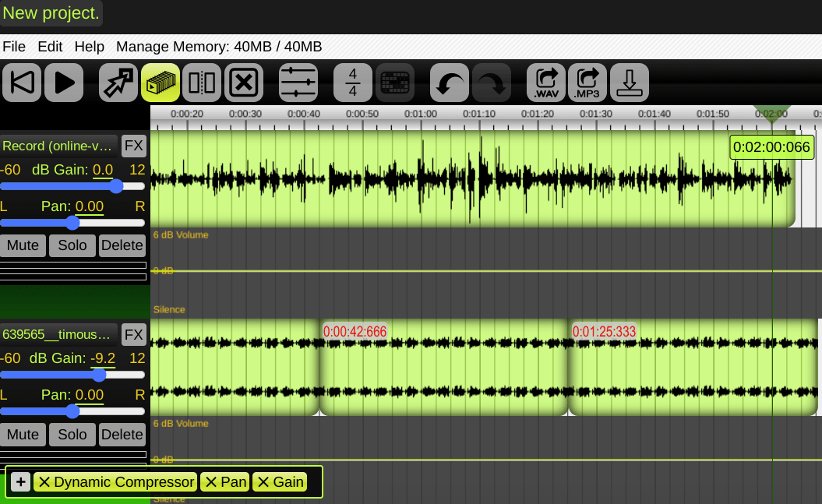Open the Edit menu
The height and width of the screenshot is (504, 822).
coord(50,47)
